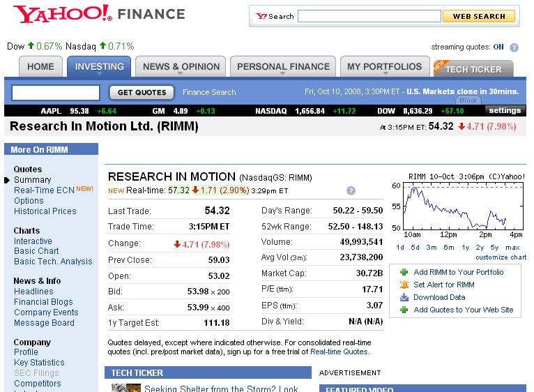Open the company Profile link
The height and width of the screenshot is (392, 534).
[x=26, y=352]
